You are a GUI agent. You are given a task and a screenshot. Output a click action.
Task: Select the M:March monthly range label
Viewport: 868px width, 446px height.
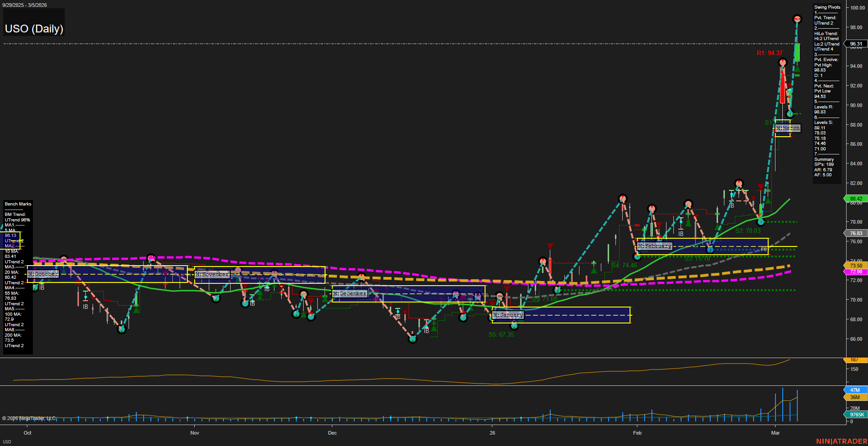pyautogui.click(x=788, y=128)
